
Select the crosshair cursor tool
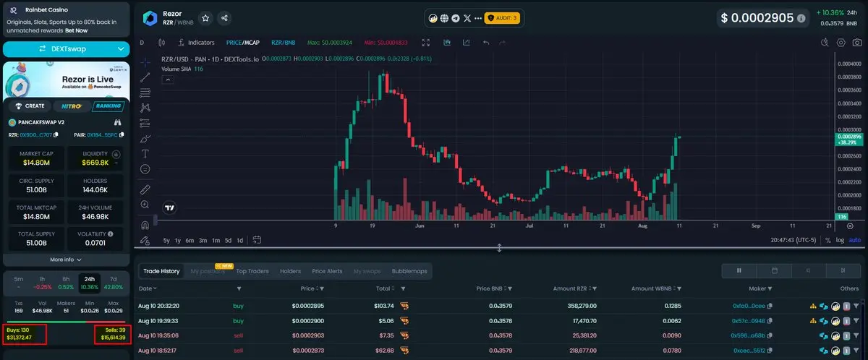(x=145, y=61)
